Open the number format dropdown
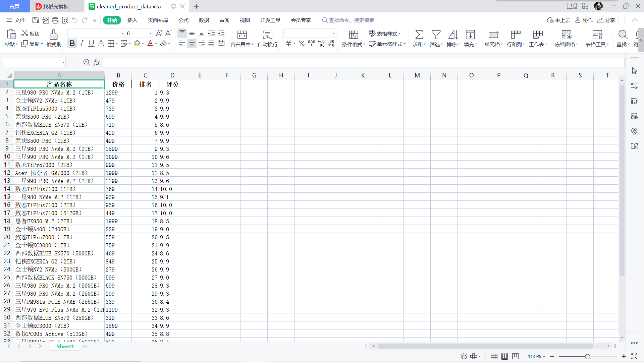 click(x=333, y=33)
